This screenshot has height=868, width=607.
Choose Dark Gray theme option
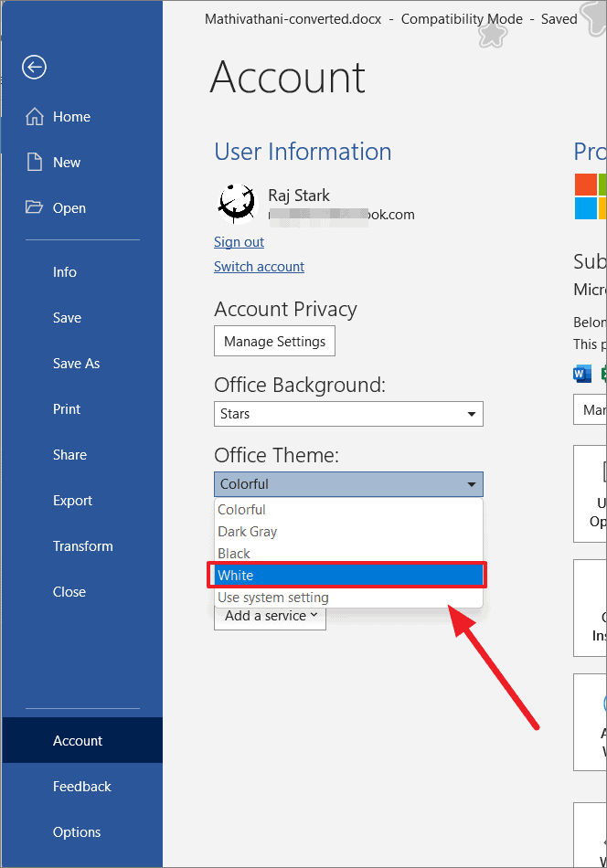point(348,532)
